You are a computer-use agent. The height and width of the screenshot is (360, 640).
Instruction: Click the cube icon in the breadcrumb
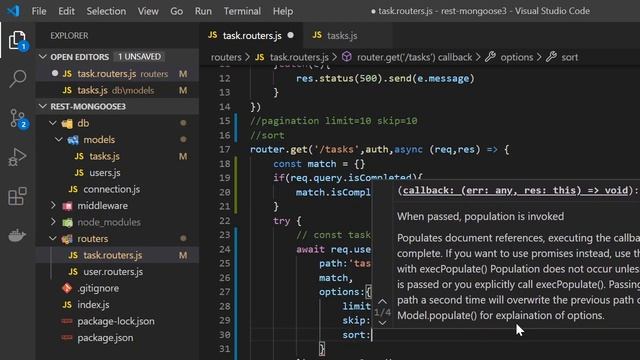click(x=347, y=57)
